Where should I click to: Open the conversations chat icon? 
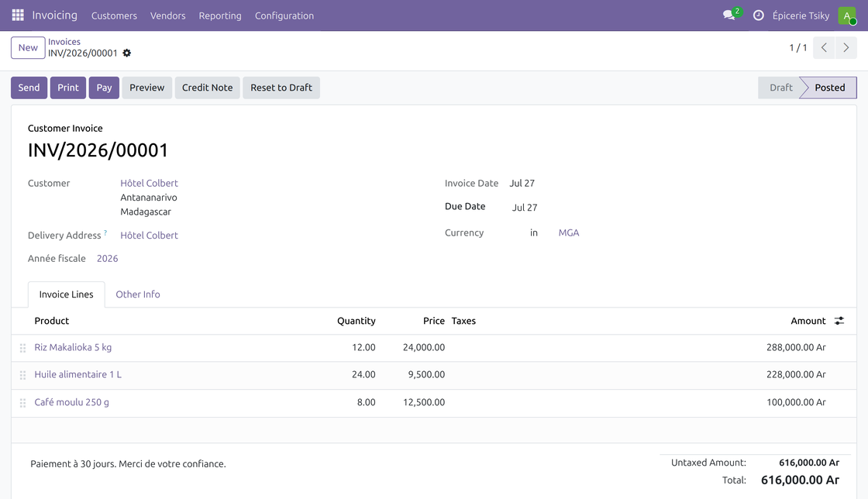(729, 15)
